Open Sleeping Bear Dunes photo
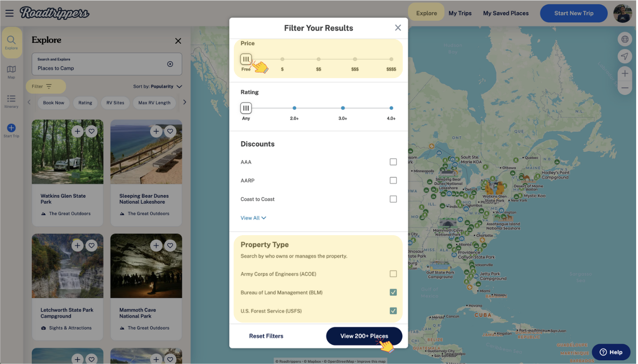Image resolution: width=638 pixels, height=364 pixels. [146, 151]
